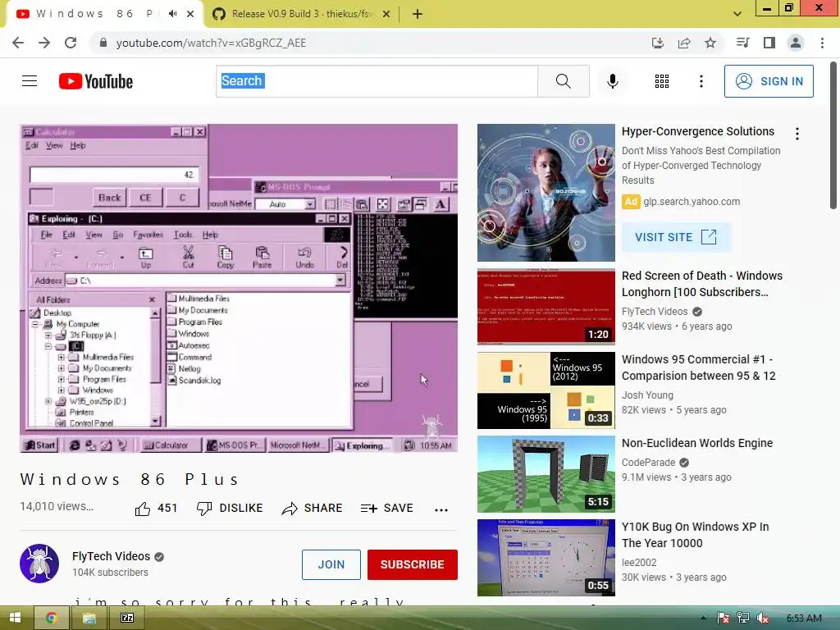Open Chrome from the Windows taskbar
This screenshot has width=840, height=630.
(x=52, y=618)
